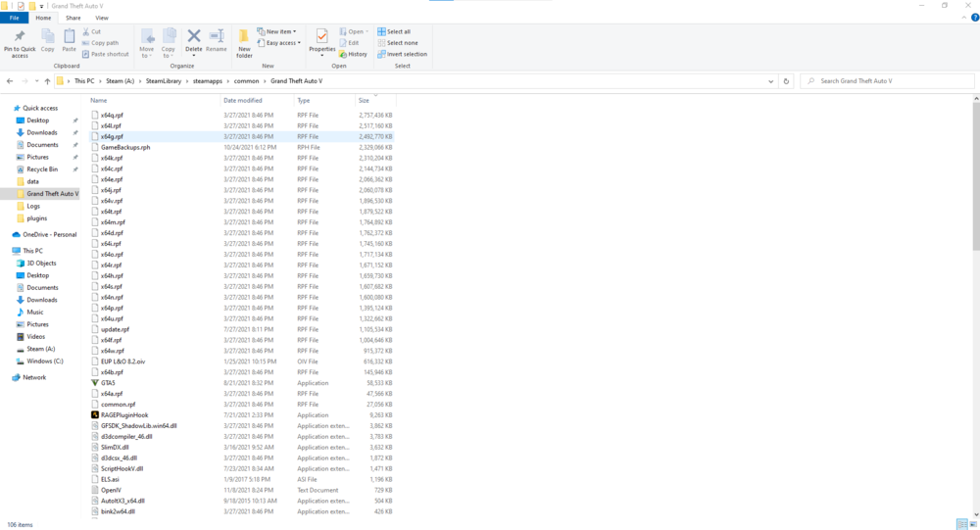Click Search Grand Theft Auto V box
This screenshot has height=530, width=980.
(887, 81)
